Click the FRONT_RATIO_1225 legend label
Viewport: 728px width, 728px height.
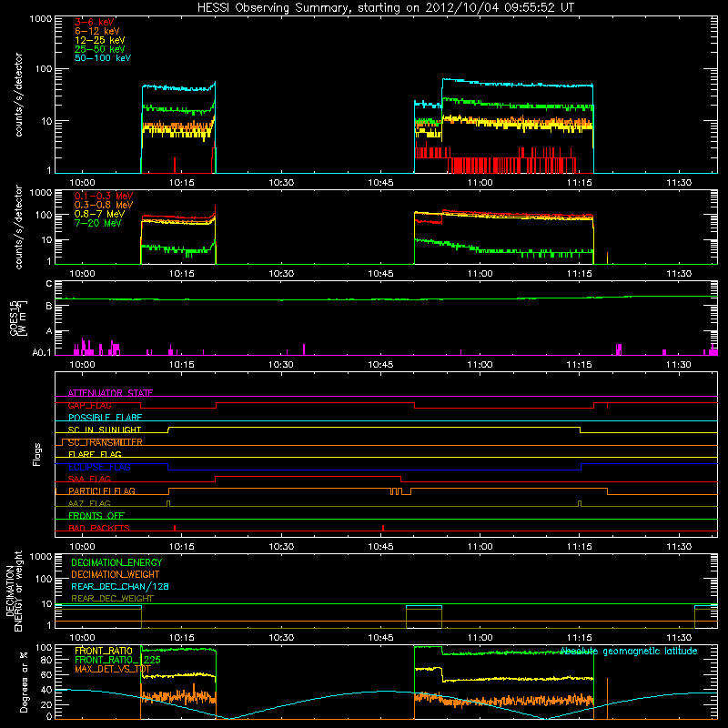point(117,660)
